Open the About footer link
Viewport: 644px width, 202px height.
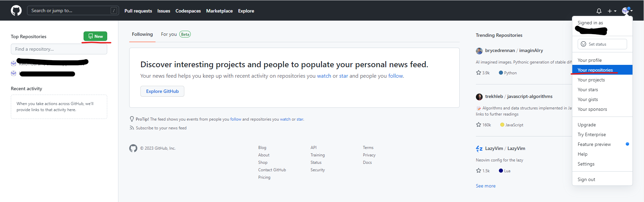(264, 155)
